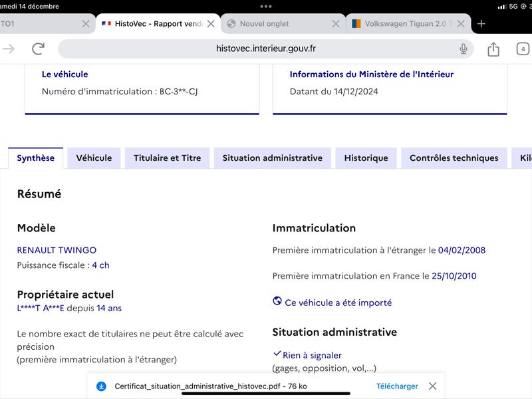Tap the Rien à signaler status text
Screen dimensions: 532x399
coord(312,355)
